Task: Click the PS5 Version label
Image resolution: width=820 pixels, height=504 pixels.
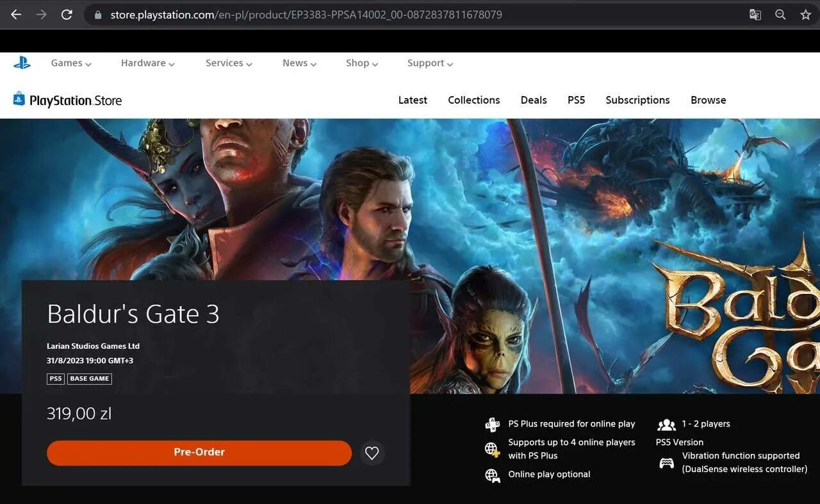Action: tap(680, 442)
